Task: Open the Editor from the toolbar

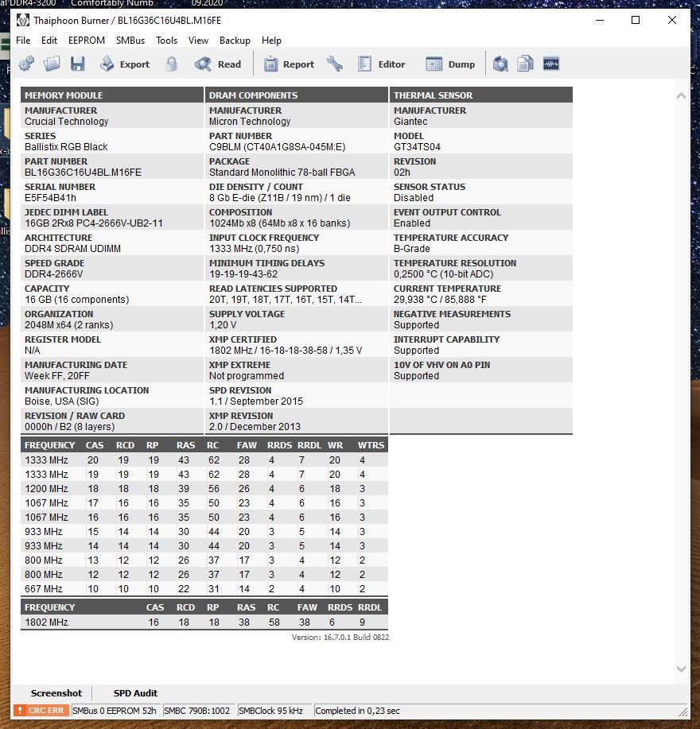Action: (x=381, y=64)
